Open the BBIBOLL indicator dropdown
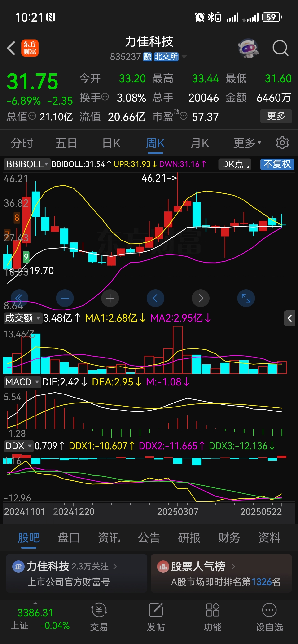This screenshot has width=298, height=644. click(x=27, y=164)
